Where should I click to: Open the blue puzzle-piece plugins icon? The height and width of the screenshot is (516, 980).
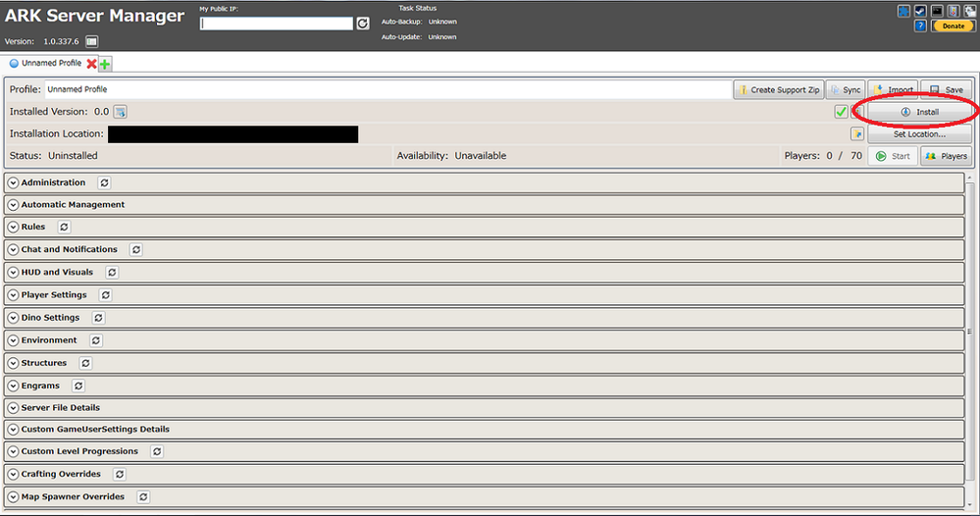903,11
